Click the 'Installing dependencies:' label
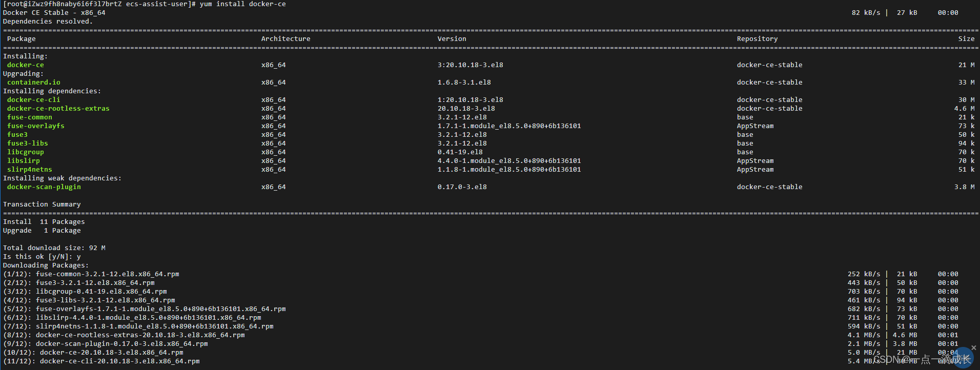Image resolution: width=980 pixels, height=370 pixels. pyautogui.click(x=52, y=91)
